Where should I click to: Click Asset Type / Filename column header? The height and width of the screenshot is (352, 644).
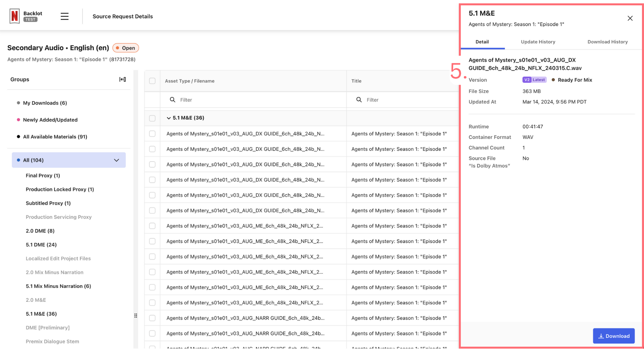[190, 81]
